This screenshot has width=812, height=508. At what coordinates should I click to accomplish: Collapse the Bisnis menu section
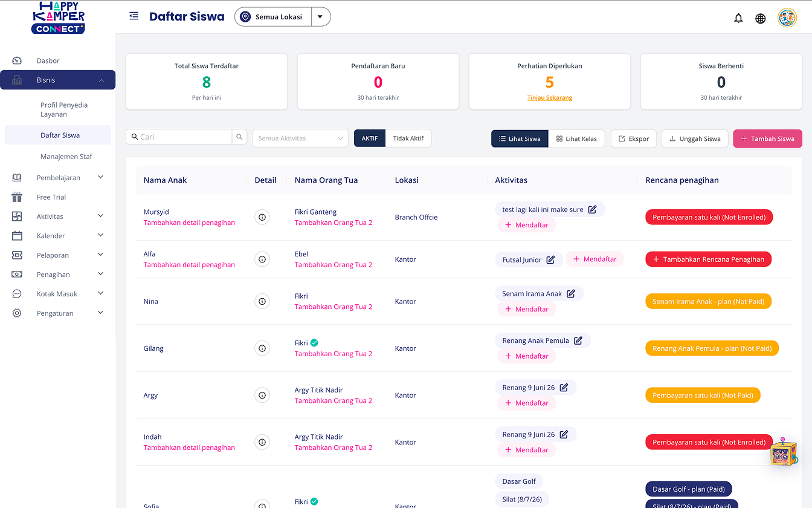tap(57, 80)
